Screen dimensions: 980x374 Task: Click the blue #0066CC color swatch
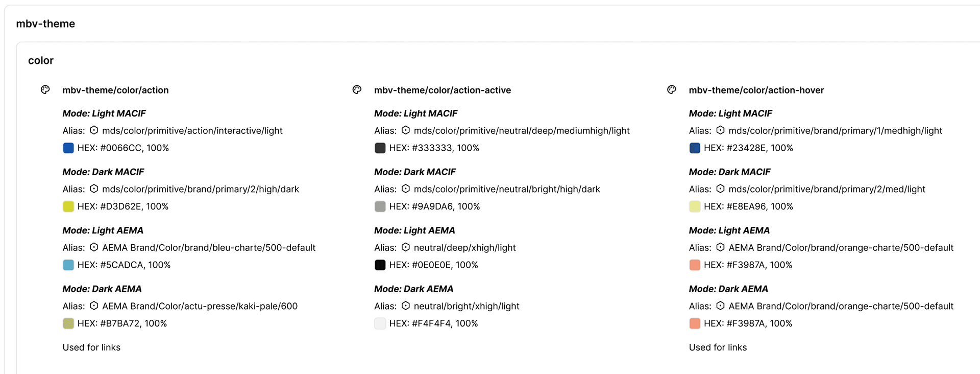coord(68,148)
